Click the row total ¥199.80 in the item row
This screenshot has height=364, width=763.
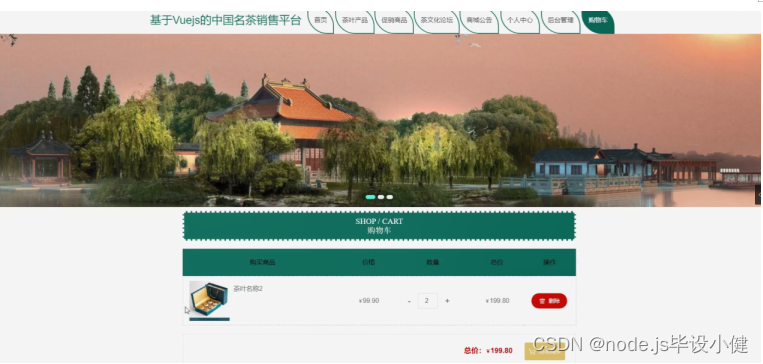click(x=497, y=301)
